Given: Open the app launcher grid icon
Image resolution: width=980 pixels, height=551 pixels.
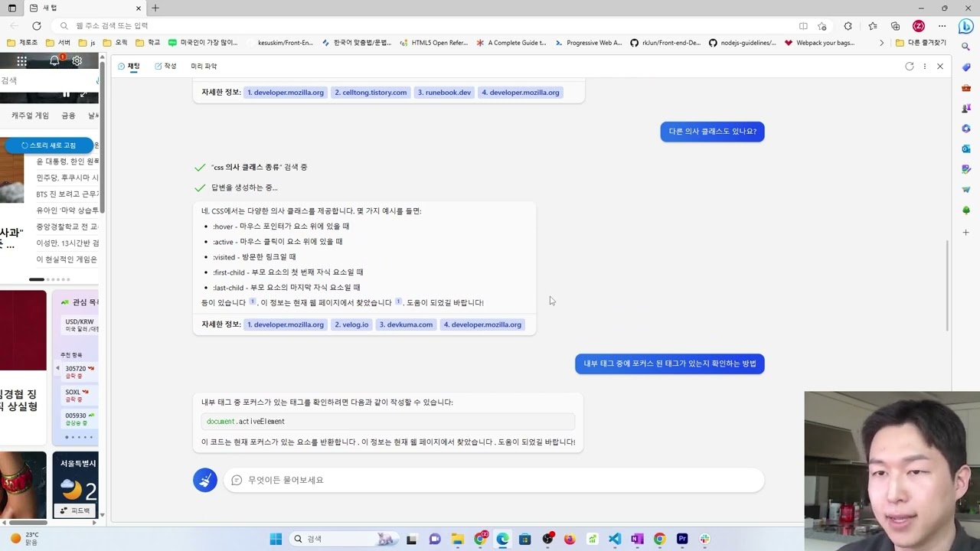Looking at the screenshot, I should (x=21, y=61).
